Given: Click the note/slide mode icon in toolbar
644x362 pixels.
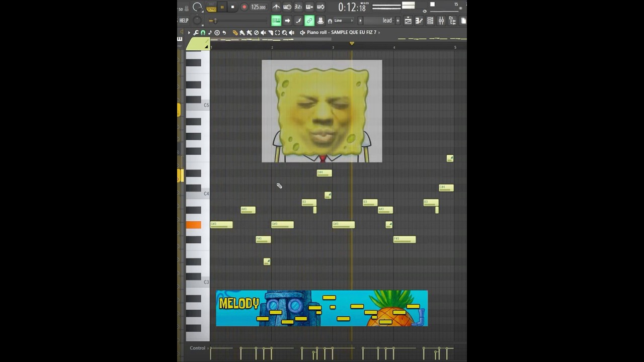Looking at the screenshot, I should (298, 21).
